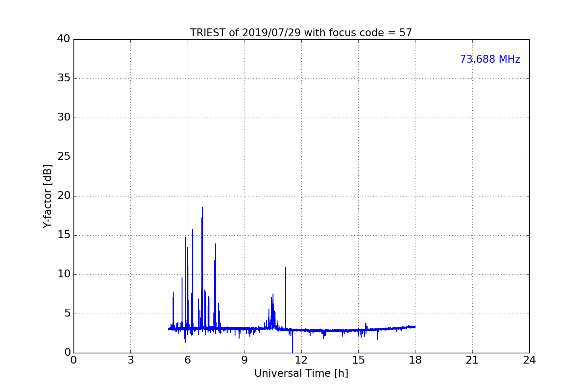Screen dimensions: 588x392
Task: Select the 73.688 MHz frequency label
Action: 490,59
